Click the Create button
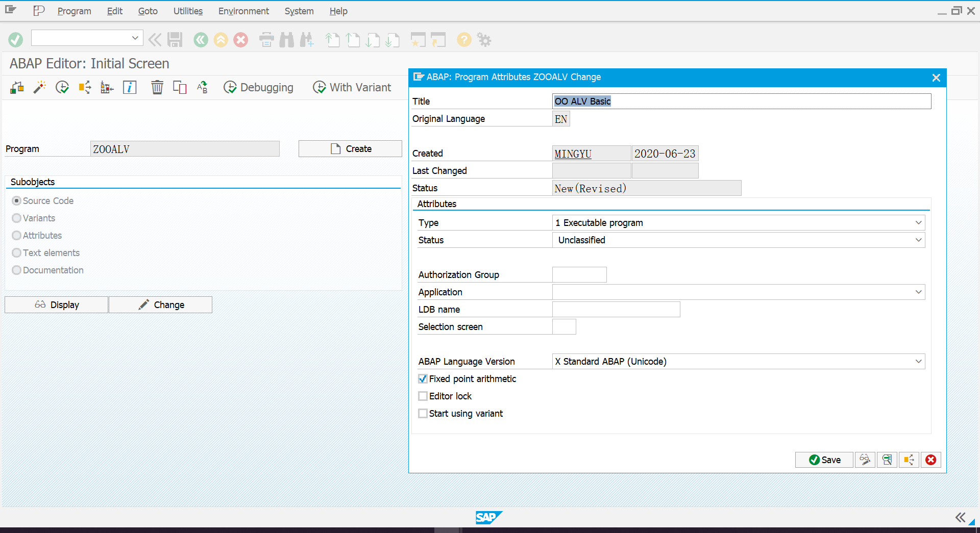The height and width of the screenshot is (533, 980). pyautogui.click(x=350, y=149)
